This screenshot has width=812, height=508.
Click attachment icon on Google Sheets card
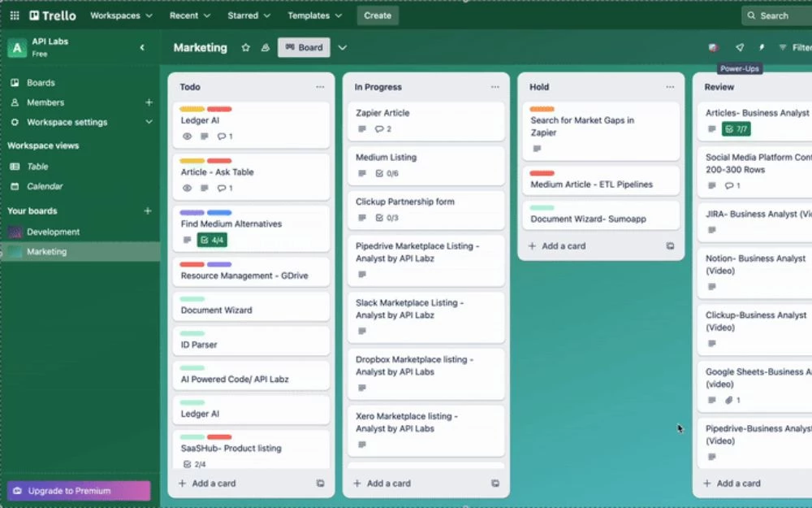pyautogui.click(x=729, y=400)
